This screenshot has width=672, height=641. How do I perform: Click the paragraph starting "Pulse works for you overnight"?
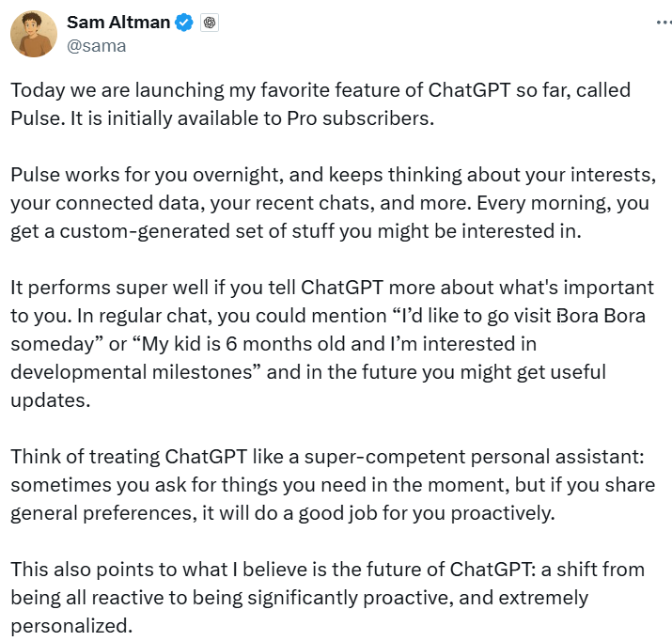[329, 203]
